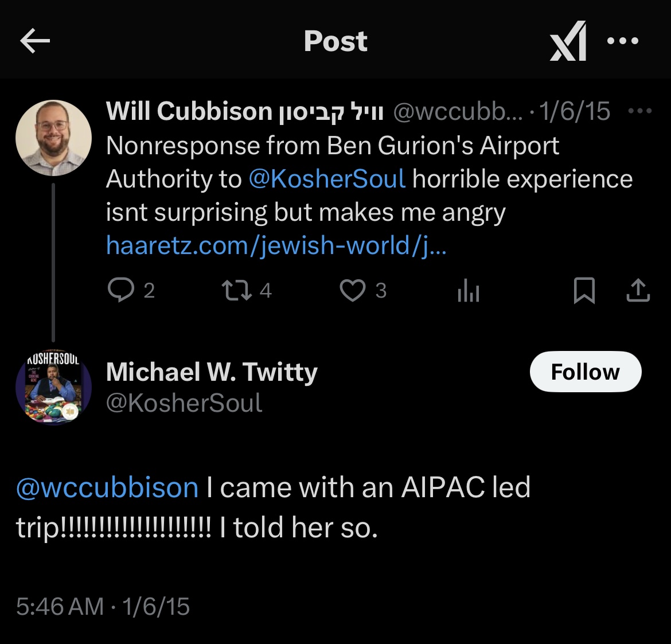Share Will Cubbison's tweet
This screenshot has height=644, width=671.
pyautogui.click(x=638, y=290)
